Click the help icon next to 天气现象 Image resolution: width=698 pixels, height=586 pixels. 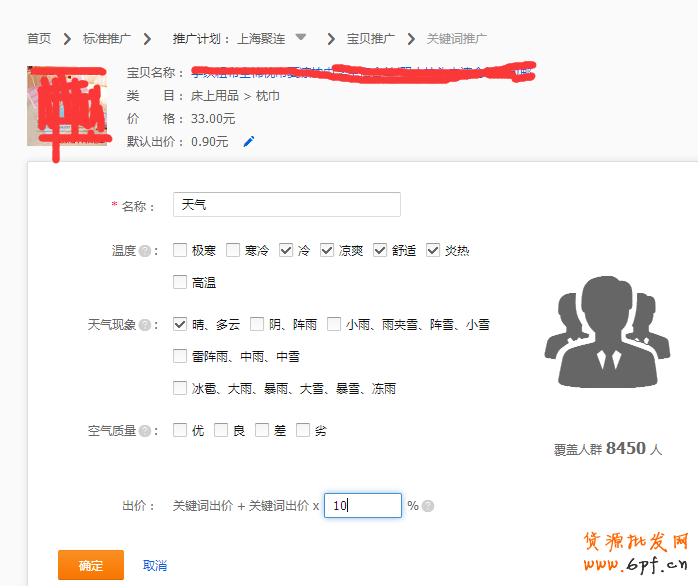pyautogui.click(x=144, y=325)
